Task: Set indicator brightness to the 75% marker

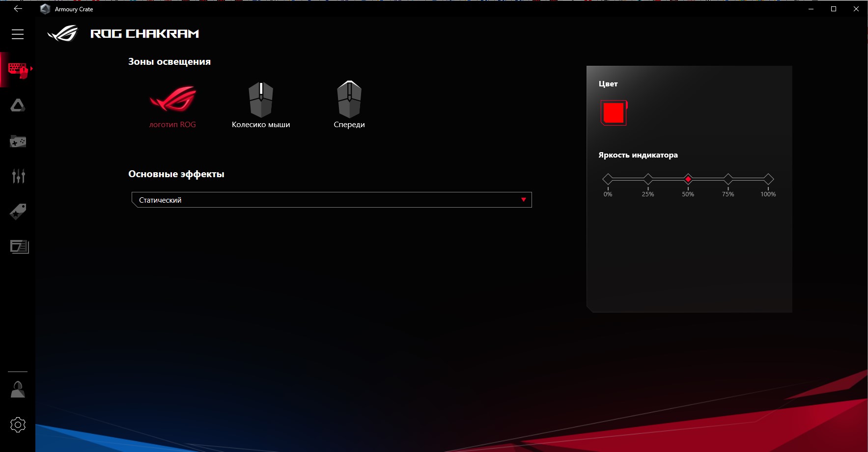Action: point(728,179)
